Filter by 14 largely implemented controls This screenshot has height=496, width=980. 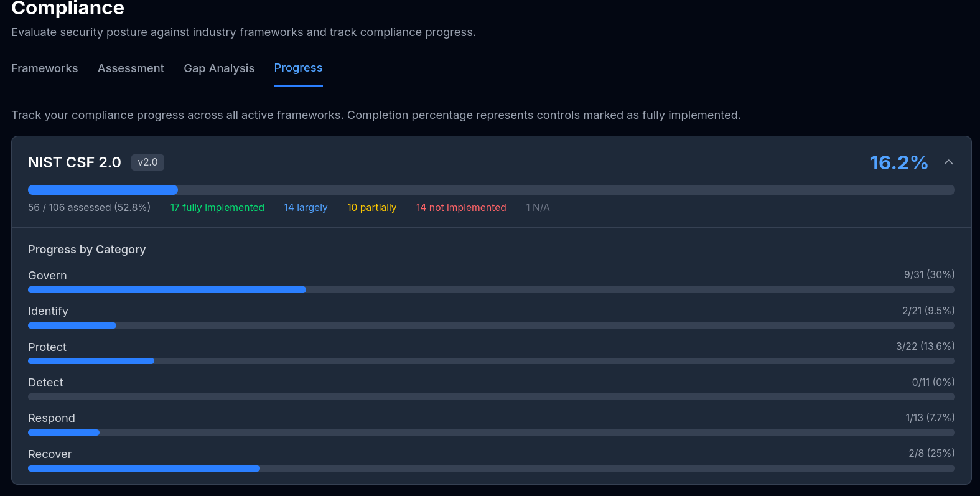coord(306,207)
